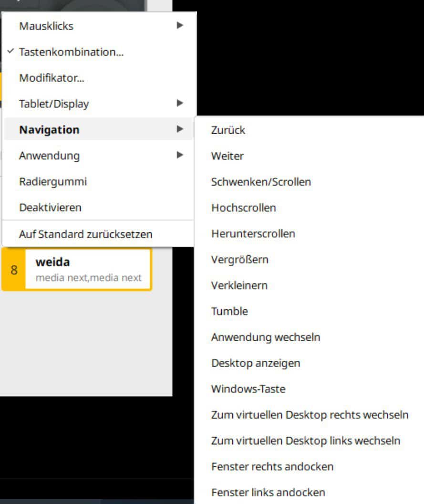The image size is (424, 504).
Task: Choose Weiter navigation action
Action: (228, 156)
